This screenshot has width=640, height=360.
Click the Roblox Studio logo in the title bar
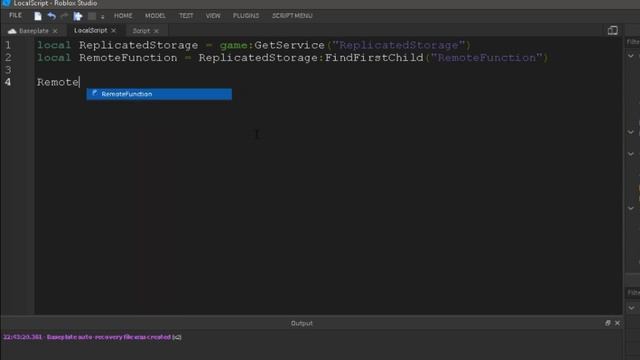[6, 3]
